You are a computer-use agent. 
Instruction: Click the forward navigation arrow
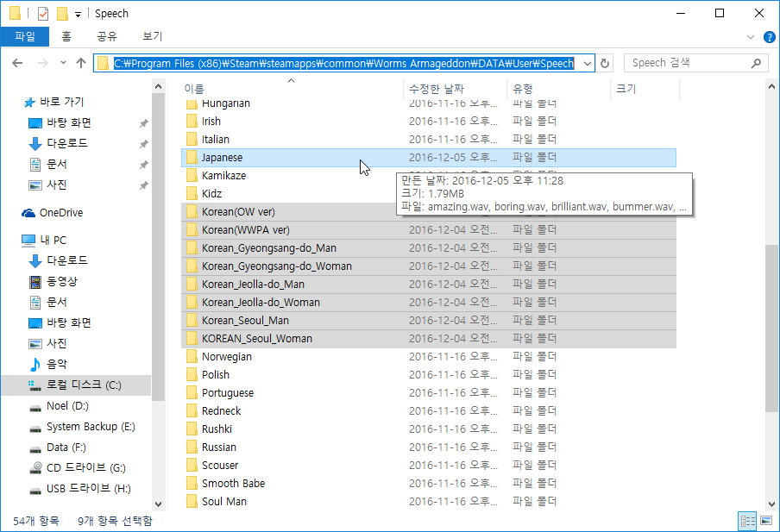pyautogui.click(x=43, y=63)
